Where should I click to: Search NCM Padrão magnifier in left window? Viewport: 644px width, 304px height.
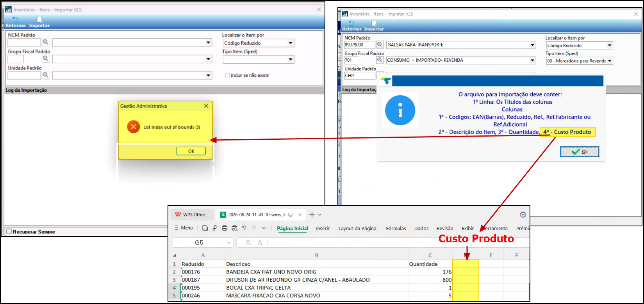tap(46, 42)
